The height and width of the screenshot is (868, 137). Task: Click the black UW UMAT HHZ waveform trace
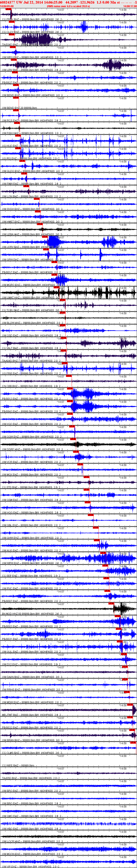point(68,293)
